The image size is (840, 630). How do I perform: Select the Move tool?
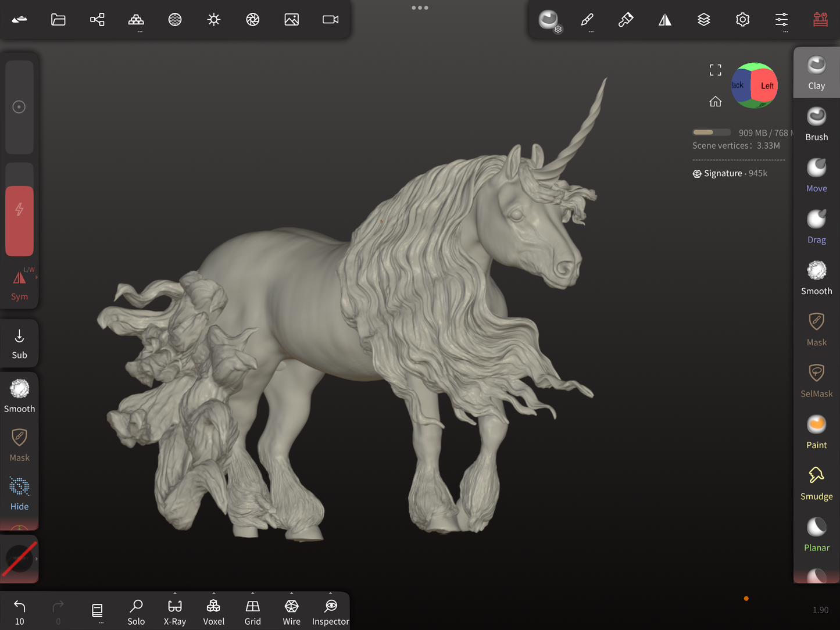[816, 175]
